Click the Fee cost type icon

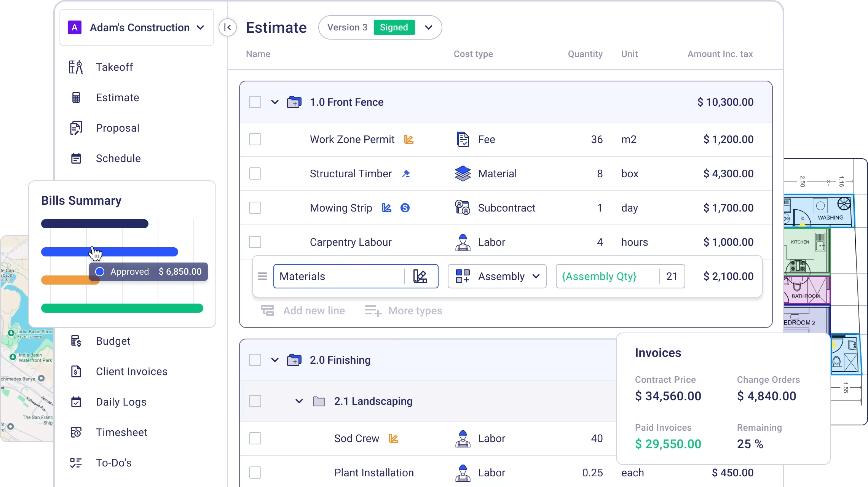click(463, 139)
